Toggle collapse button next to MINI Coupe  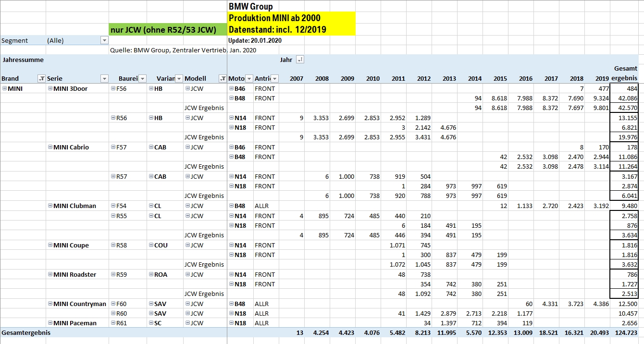(50, 245)
